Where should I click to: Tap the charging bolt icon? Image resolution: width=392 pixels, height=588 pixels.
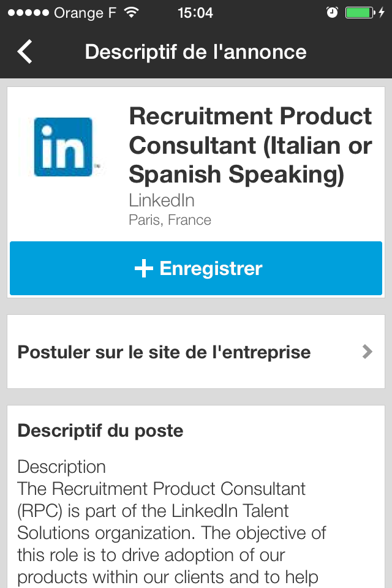click(x=382, y=12)
